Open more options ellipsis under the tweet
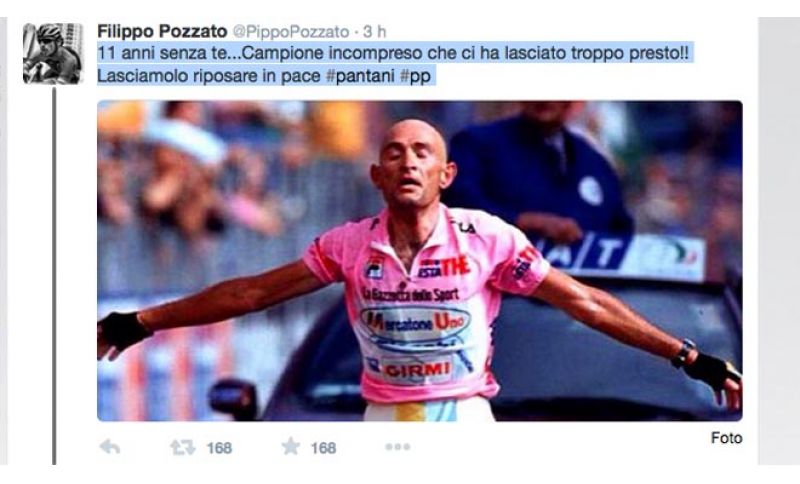 [x=397, y=447]
